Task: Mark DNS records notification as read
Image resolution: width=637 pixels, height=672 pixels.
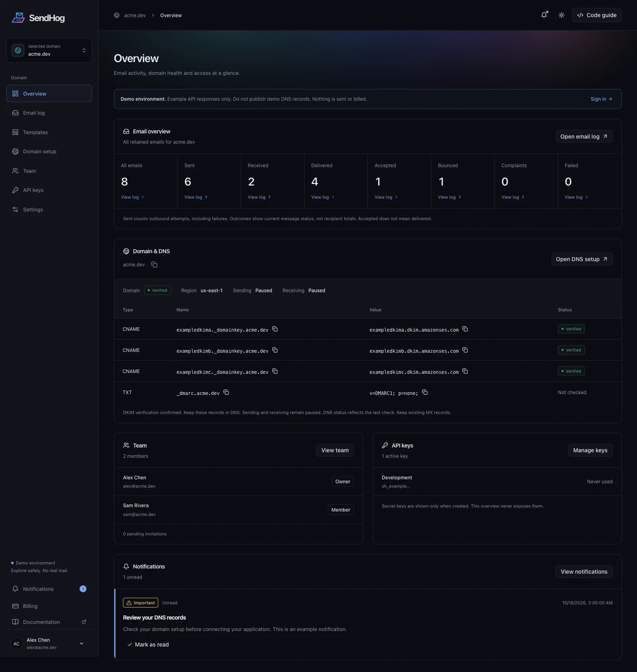Action: (x=148, y=645)
